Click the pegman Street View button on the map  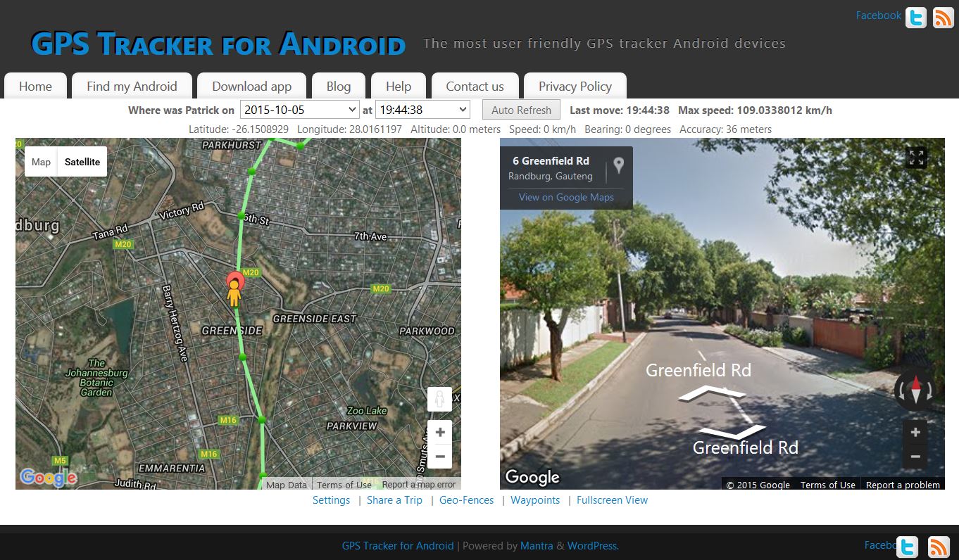pos(439,400)
